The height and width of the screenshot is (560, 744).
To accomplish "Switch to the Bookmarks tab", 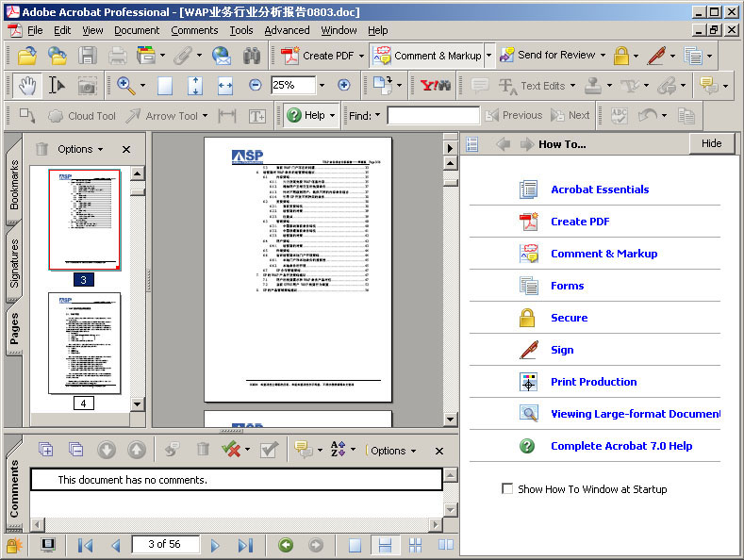I will coord(14,184).
